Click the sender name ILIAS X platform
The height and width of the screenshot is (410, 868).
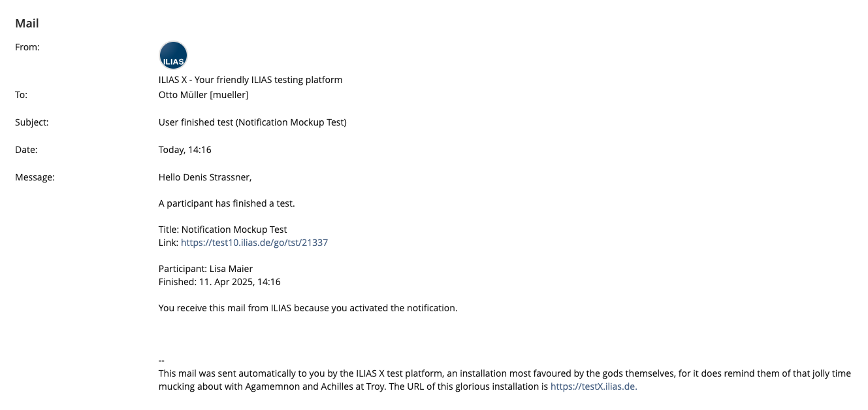[250, 80]
